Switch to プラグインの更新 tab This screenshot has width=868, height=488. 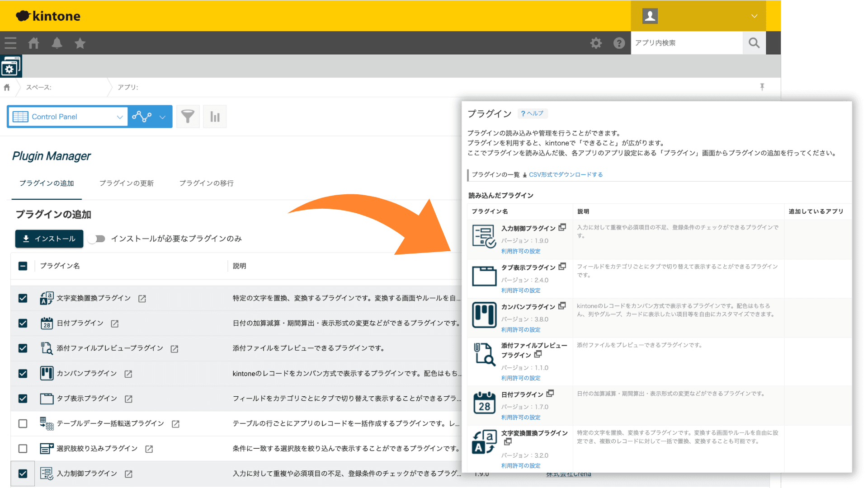[x=127, y=183]
